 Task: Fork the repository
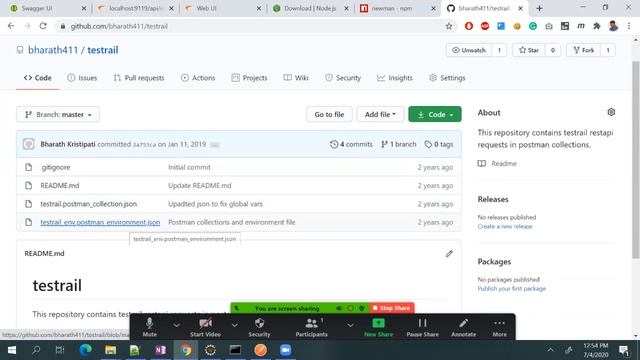(584, 50)
